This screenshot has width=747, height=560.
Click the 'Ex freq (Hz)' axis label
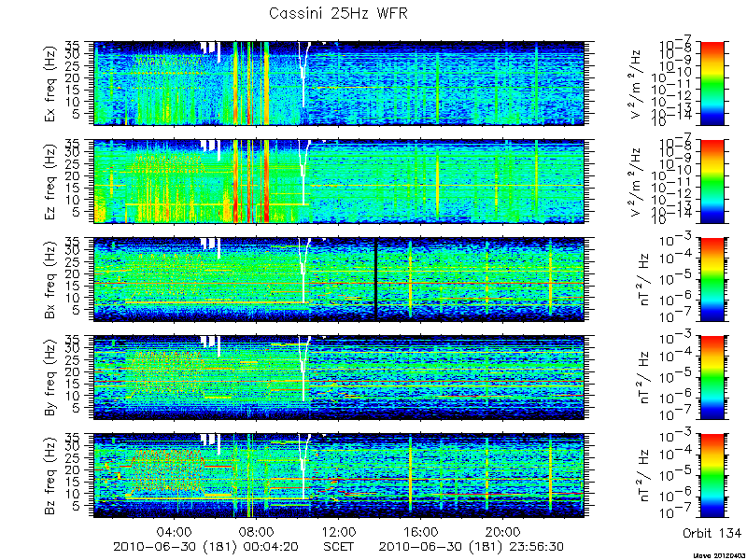pyautogui.click(x=51, y=84)
